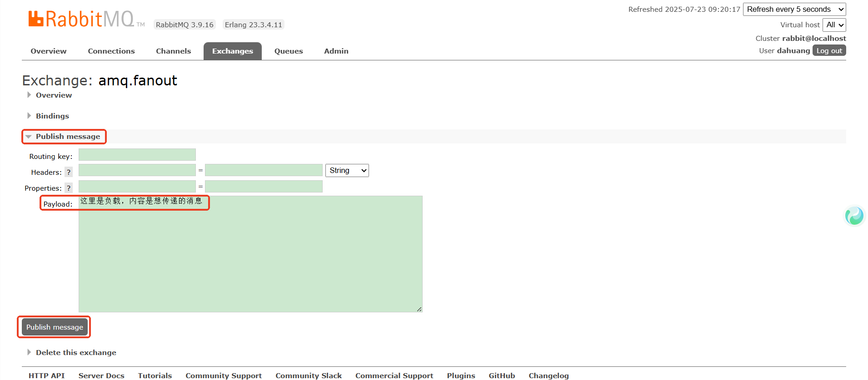
Task: Open the Community Support link
Action: tap(224, 375)
